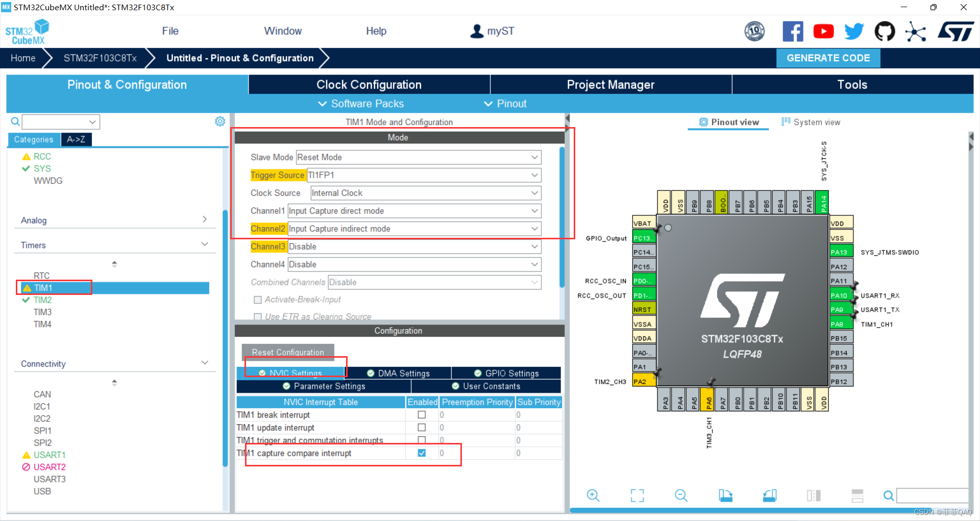
Task: Switch to Clock Configuration tab
Action: coord(369,85)
